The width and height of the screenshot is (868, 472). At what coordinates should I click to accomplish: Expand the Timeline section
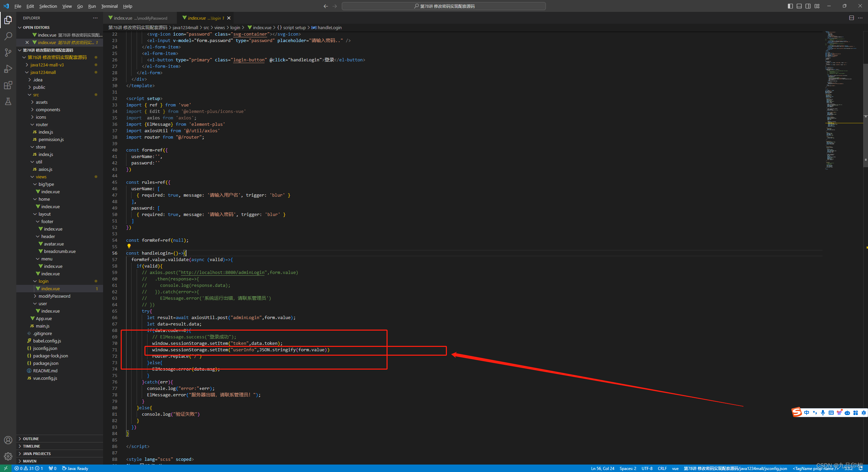click(x=60, y=446)
